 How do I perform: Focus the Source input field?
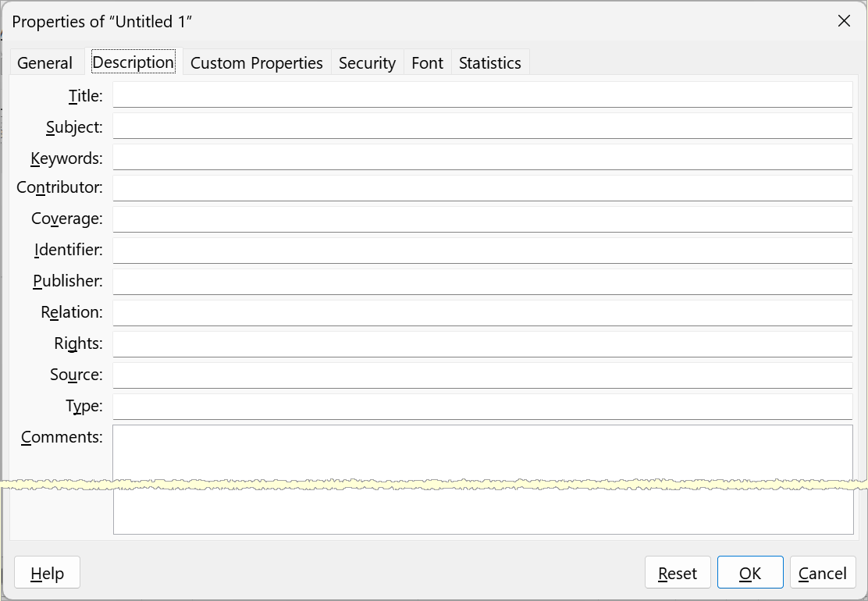(482, 375)
